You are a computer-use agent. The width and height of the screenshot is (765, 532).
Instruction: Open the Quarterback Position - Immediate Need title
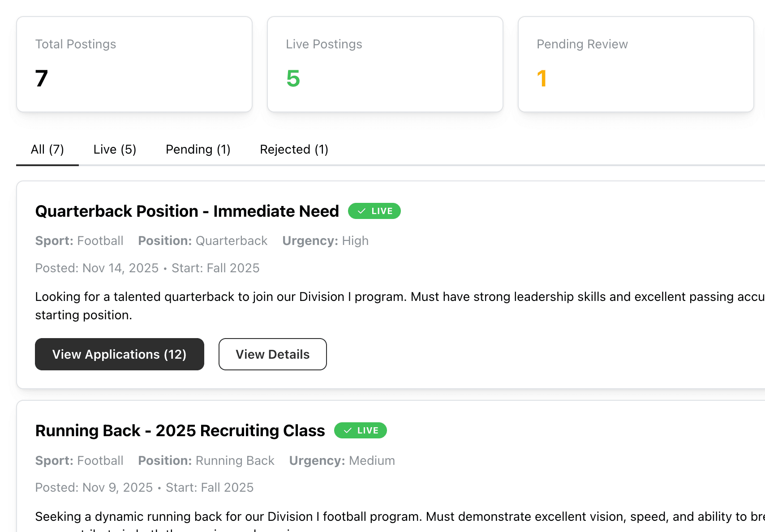(x=187, y=211)
